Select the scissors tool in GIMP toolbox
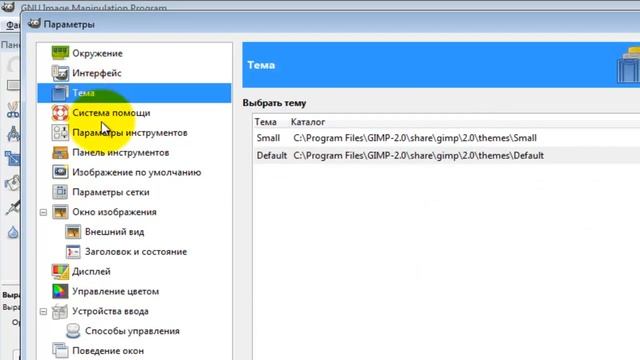The height and width of the screenshot is (360, 640). pos(13,110)
